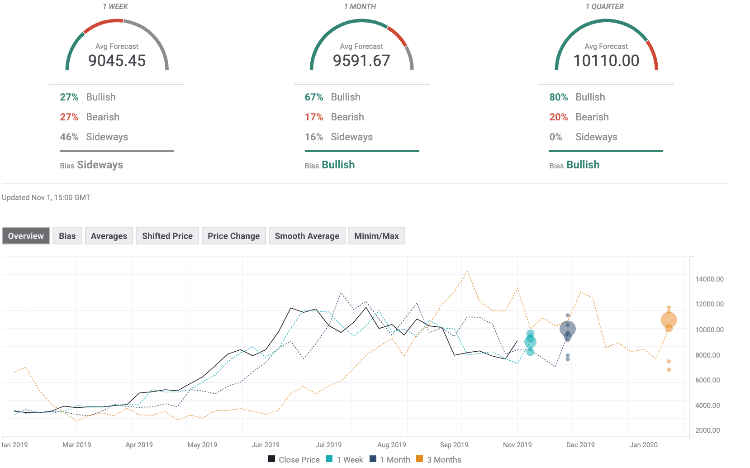Select the Averages tab
Viewport: 750px width, 468px height.
click(108, 236)
